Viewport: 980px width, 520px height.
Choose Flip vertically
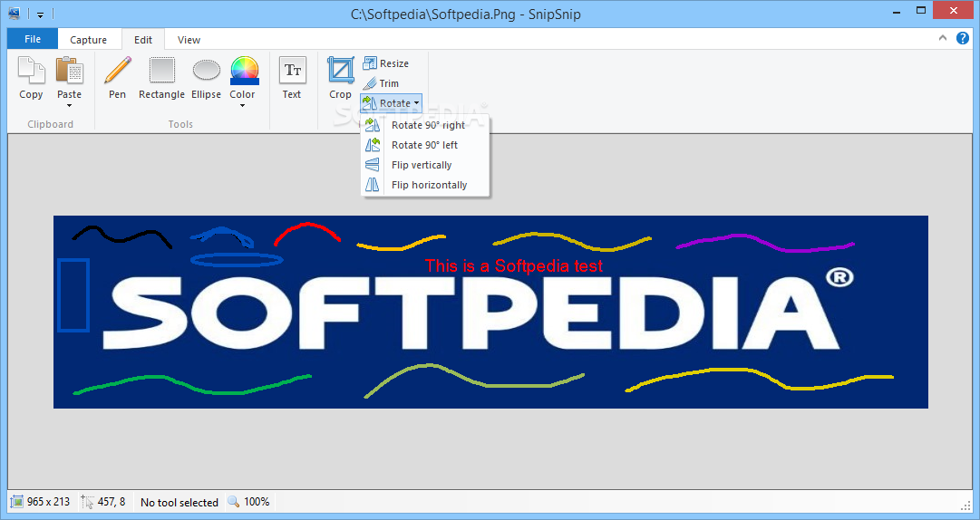pyautogui.click(x=425, y=165)
